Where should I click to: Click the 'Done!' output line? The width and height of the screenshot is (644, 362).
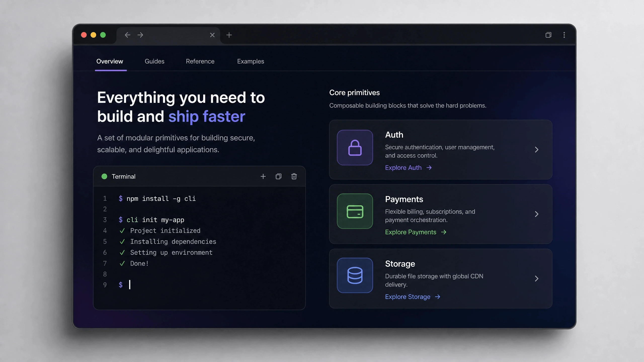[x=134, y=263]
